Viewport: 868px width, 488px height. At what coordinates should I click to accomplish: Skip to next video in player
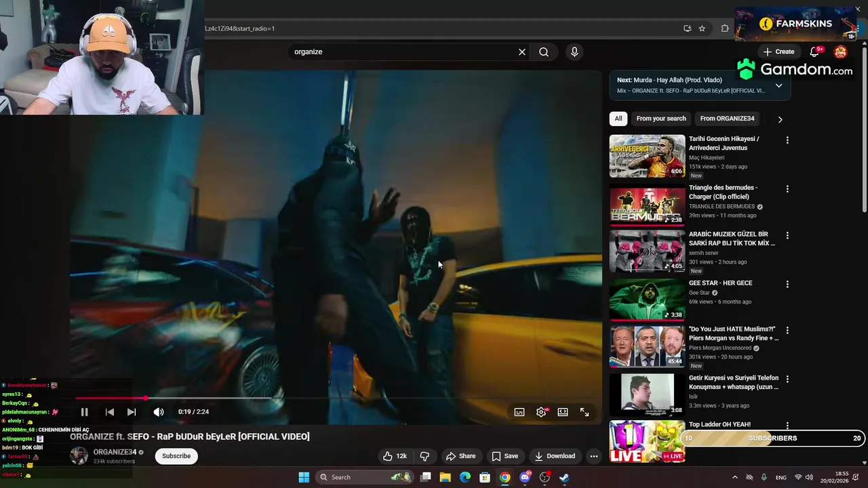pyautogui.click(x=132, y=412)
